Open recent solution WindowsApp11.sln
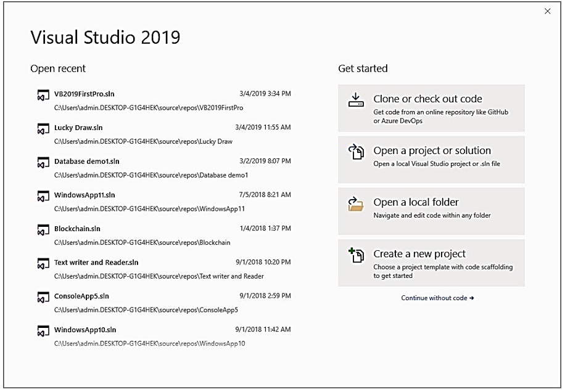 (x=164, y=202)
